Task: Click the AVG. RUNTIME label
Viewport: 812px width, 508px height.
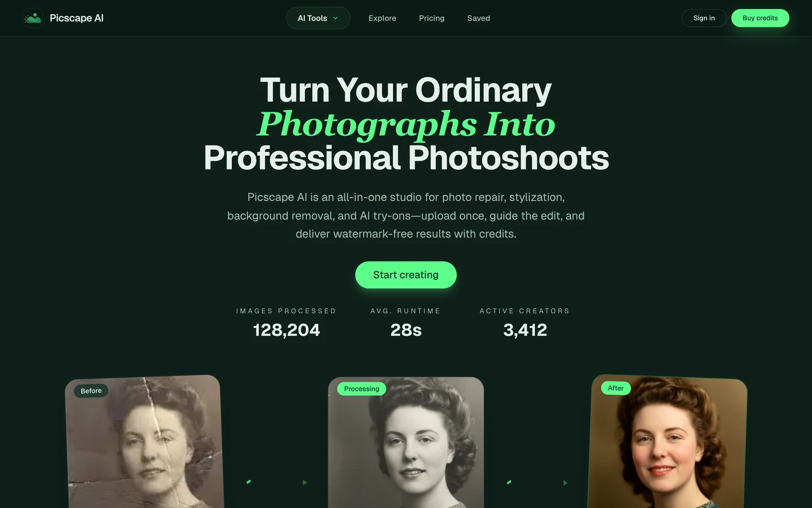Action: click(405, 311)
